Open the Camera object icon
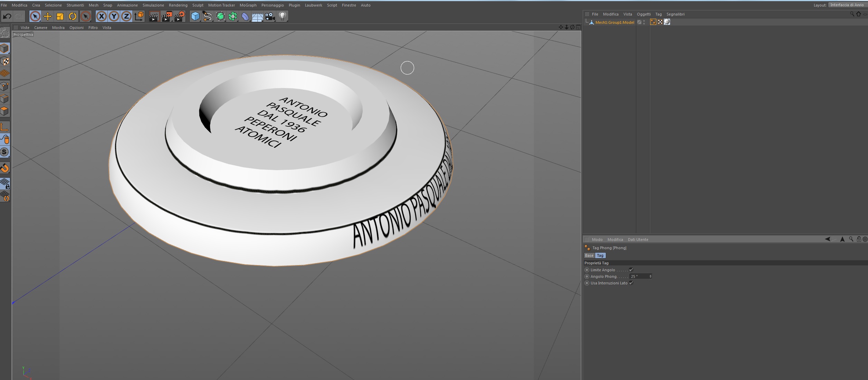 coord(270,16)
